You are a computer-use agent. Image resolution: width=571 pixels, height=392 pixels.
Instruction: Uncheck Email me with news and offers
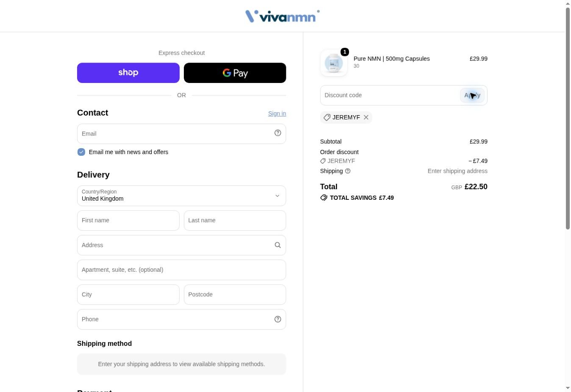pyautogui.click(x=81, y=152)
